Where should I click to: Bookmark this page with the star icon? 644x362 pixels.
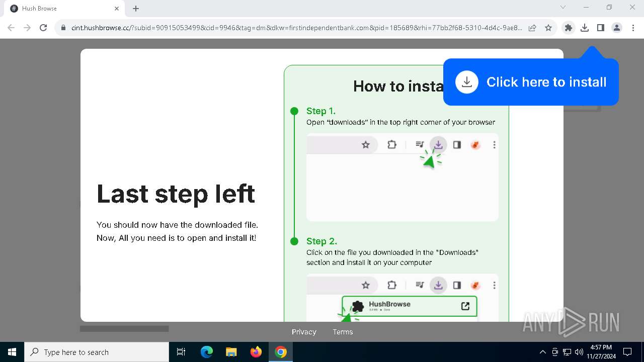[x=548, y=28]
